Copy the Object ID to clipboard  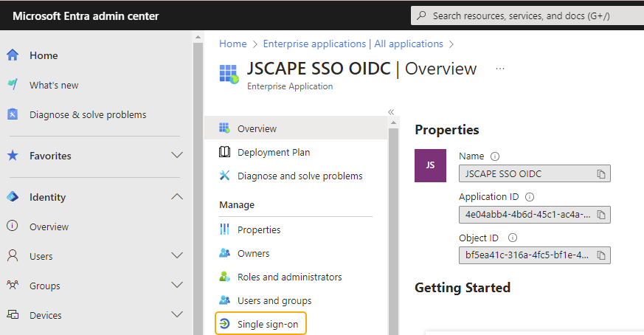(601, 255)
